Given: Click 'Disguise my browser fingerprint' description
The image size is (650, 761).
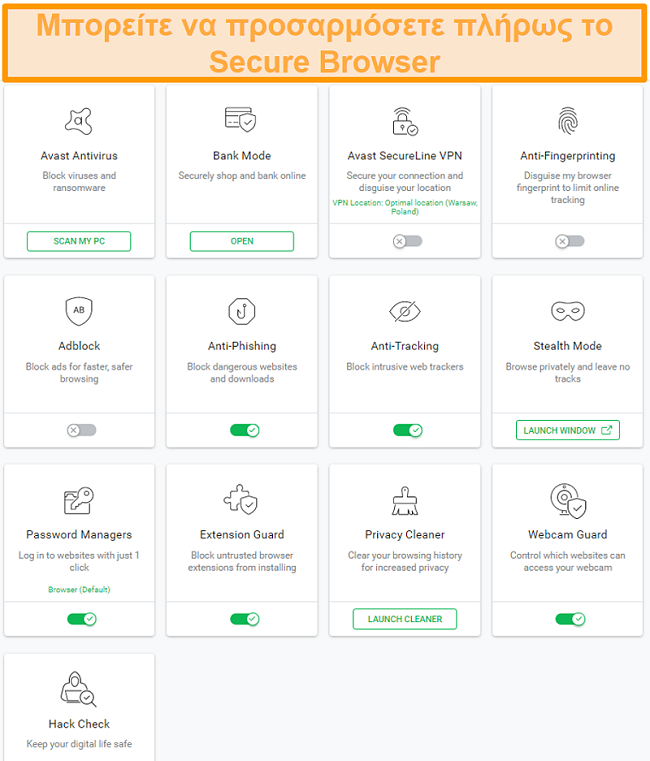Looking at the screenshot, I should (567, 188).
